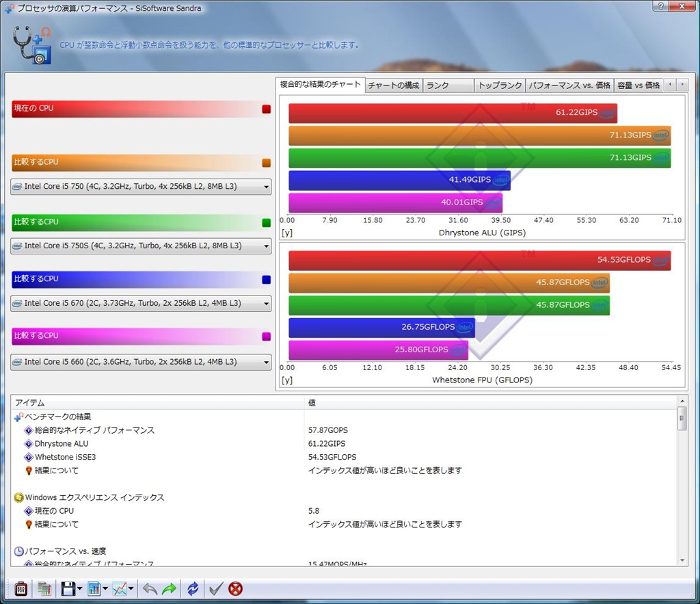700x604 pixels.
Task: Click the line graph icon
Action: [x=120, y=589]
